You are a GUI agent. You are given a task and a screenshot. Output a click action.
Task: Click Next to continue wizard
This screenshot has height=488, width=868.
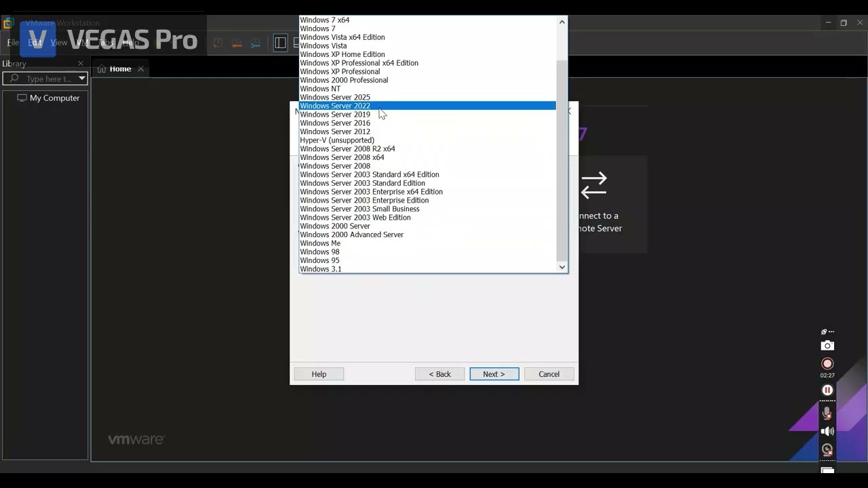[x=494, y=374]
